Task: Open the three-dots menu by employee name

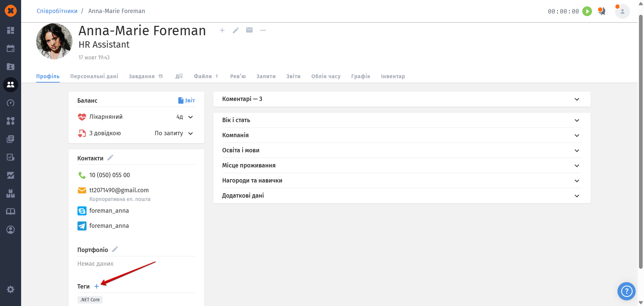Action: point(263,30)
